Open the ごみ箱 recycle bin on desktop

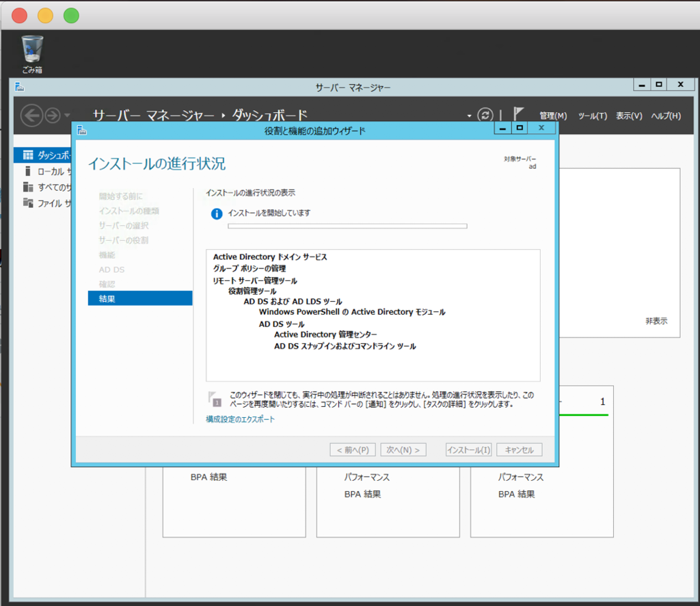[32, 54]
